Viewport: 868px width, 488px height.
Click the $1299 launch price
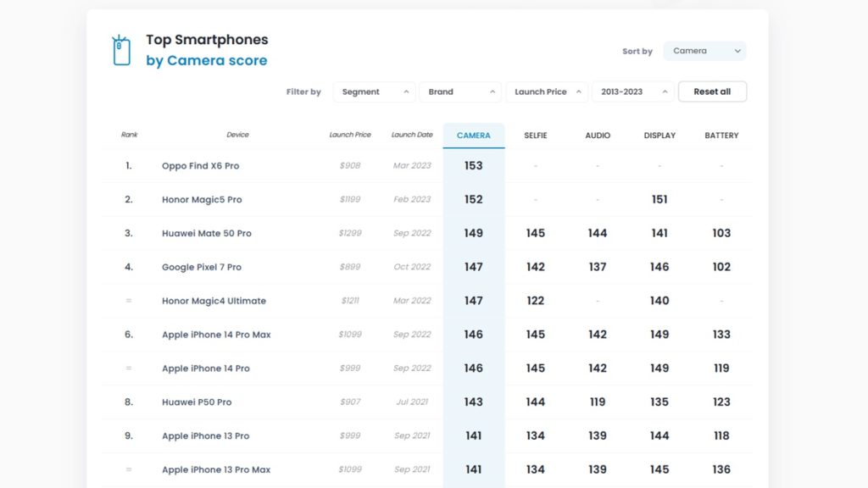[x=350, y=233]
